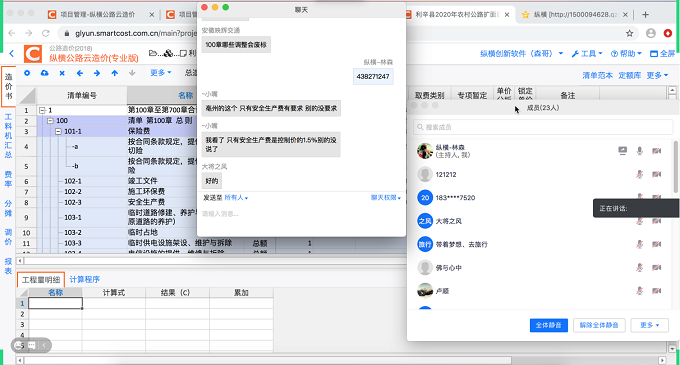
Task: Select 费率 sidebar tab
Action: point(8,179)
